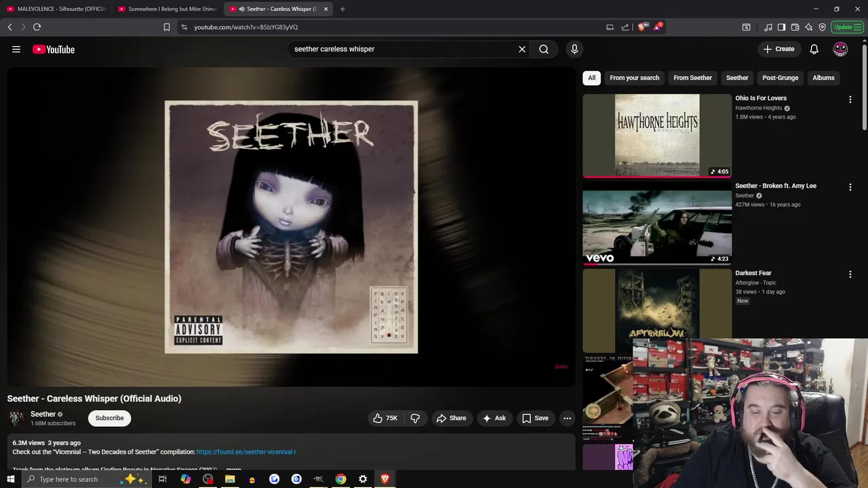Start voice search with the microphone
868x488 pixels.
[x=574, y=49]
